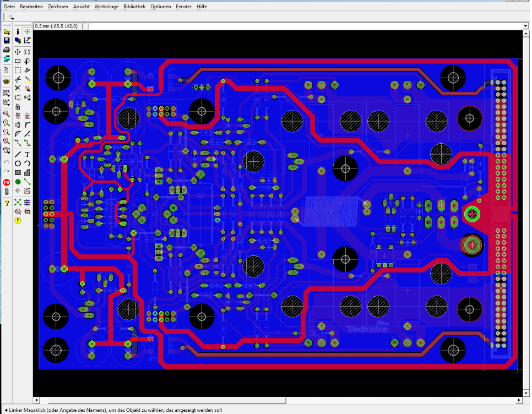Click the Open file icon
532x414 pixels.
(7, 31)
